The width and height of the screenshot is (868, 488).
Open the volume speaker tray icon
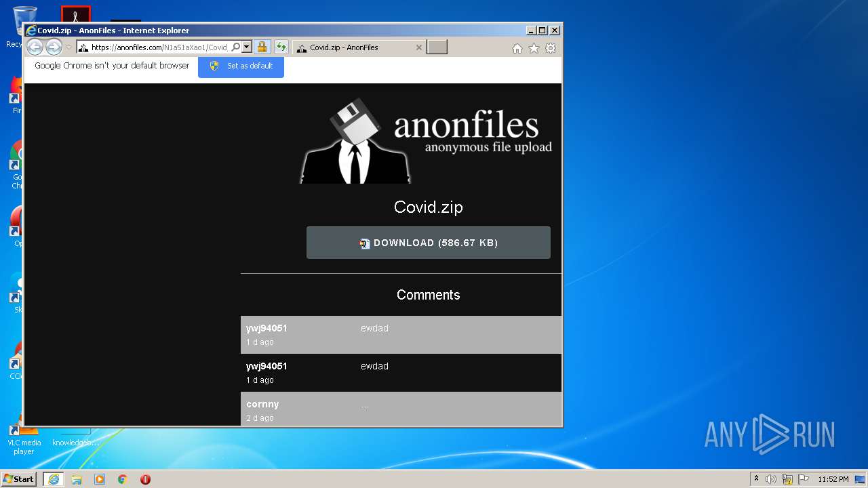point(771,479)
